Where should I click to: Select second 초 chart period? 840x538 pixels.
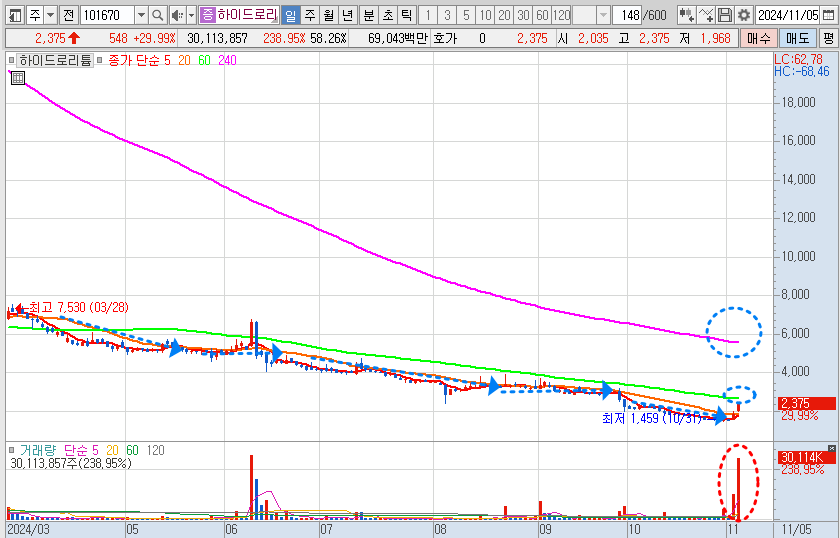(388, 15)
